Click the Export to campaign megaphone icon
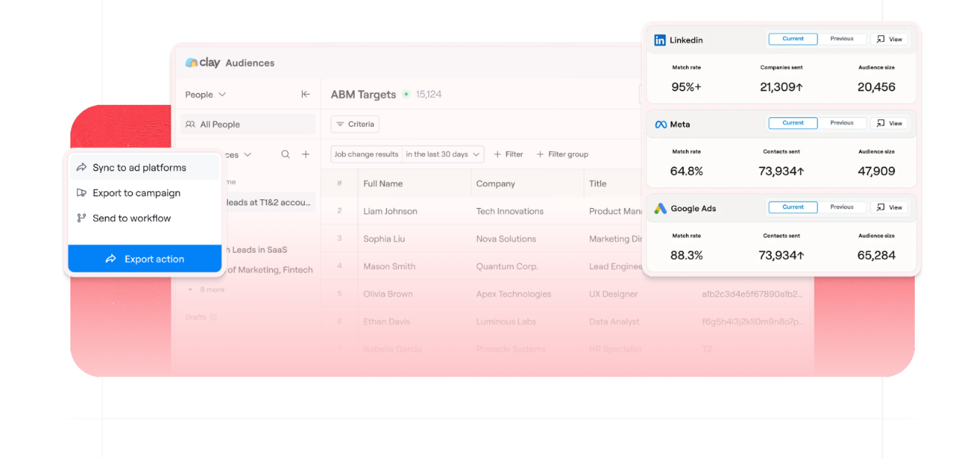Screen dimensions: 980x458 81,193
